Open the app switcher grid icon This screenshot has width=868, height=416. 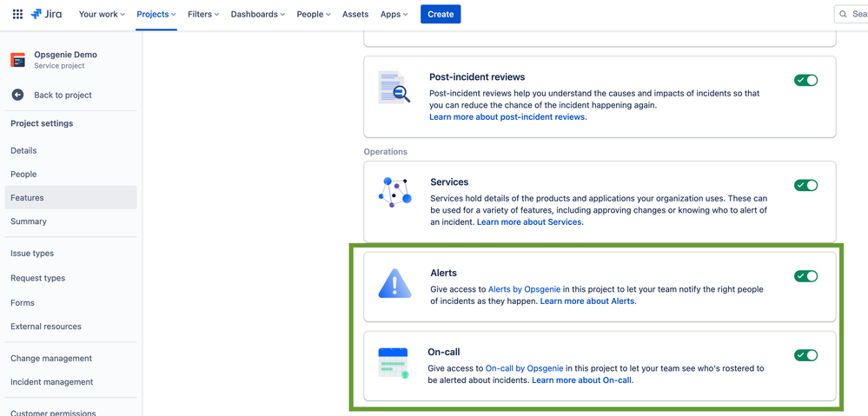pos(17,15)
